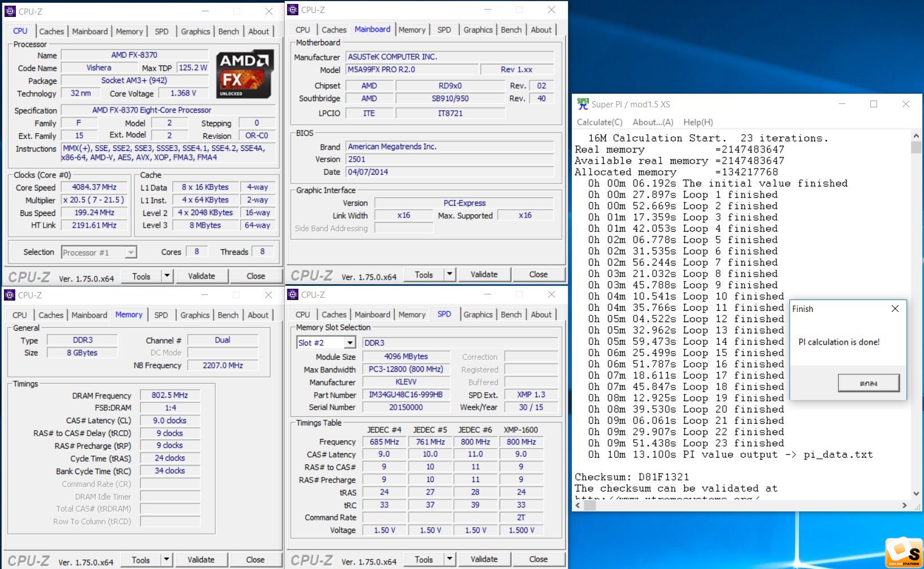Click Validate button in CPU window
The width and height of the screenshot is (924, 569).
pos(202,276)
